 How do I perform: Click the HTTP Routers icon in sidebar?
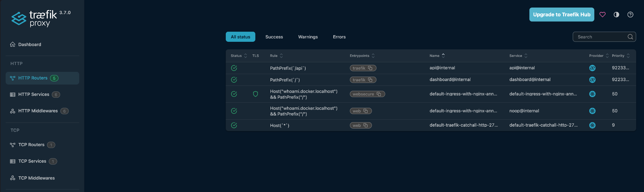[13, 78]
